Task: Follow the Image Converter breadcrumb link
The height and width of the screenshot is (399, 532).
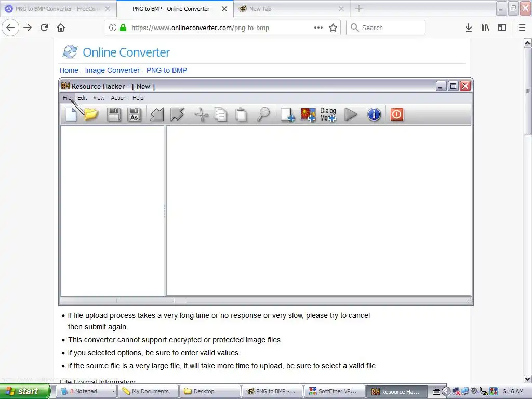Action: pyautogui.click(x=112, y=70)
